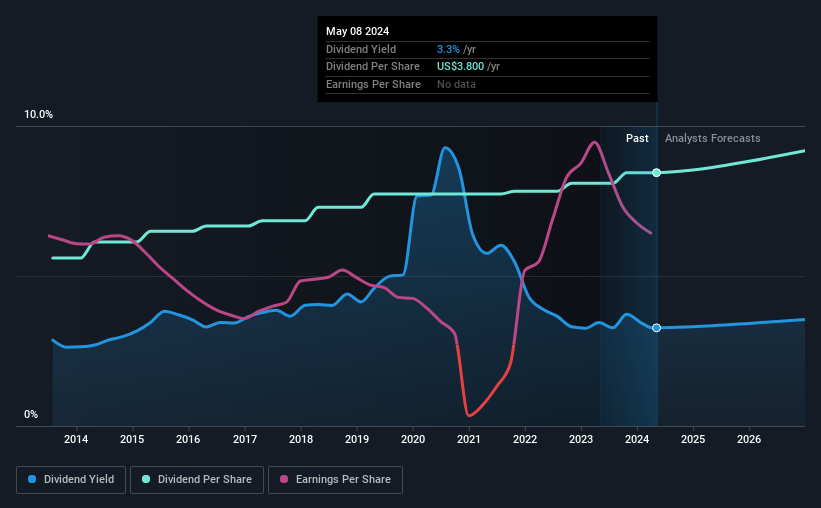Image resolution: width=821 pixels, height=508 pixels.
Task: Click the Earnings Per Share tooltip row label
Action: (373, 84)
